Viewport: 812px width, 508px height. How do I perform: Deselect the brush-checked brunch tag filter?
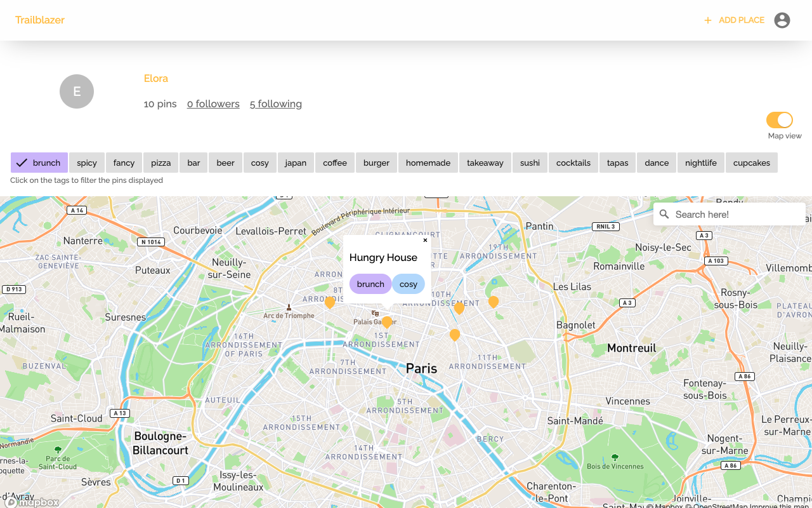click(39, 163)
